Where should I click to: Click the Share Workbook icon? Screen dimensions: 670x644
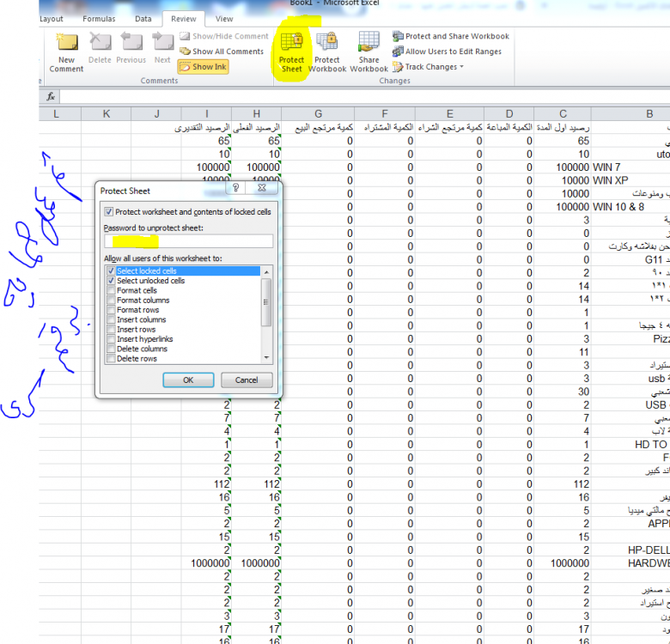(x=368, y=52)
